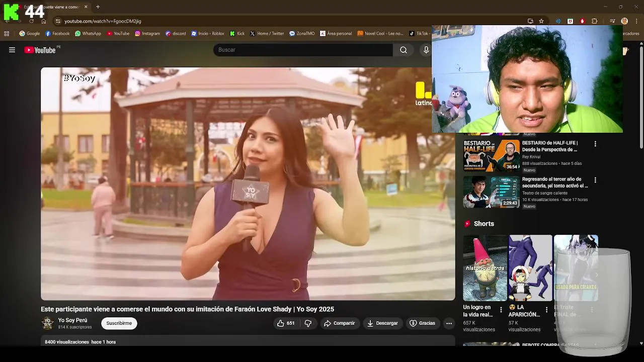Click the page vertical scrollbar
644x362 pixels.
(641, 98)
